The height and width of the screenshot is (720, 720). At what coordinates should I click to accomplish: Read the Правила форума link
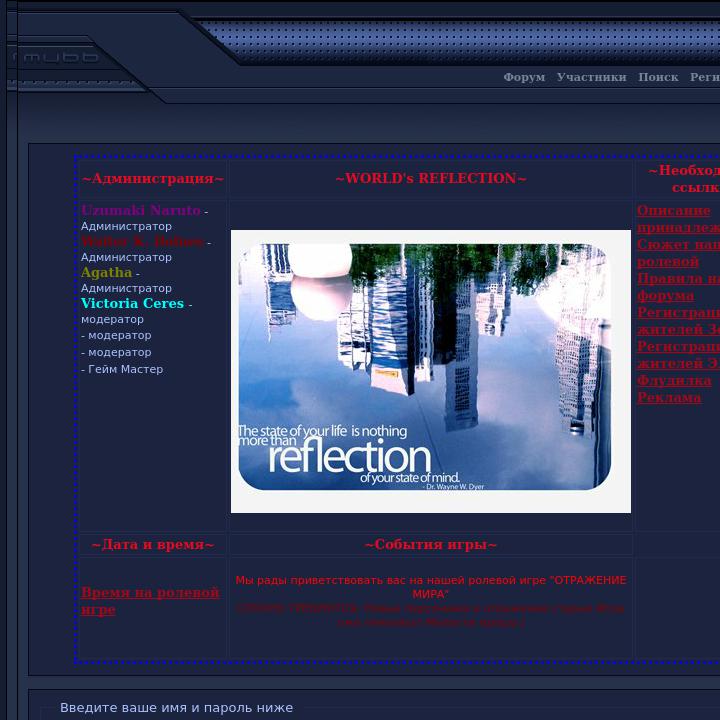click(x=678, y=287)
